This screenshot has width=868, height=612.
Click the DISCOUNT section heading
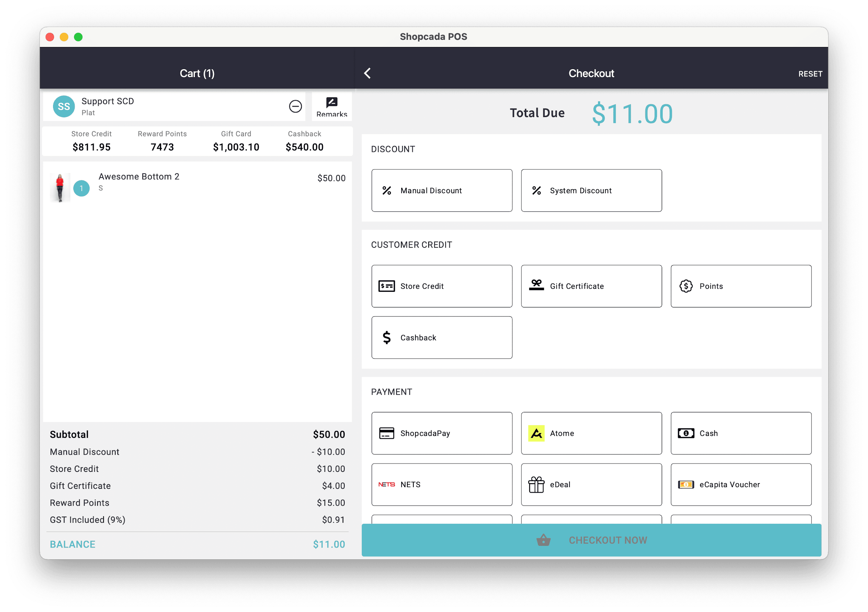[x=393, y=149]
